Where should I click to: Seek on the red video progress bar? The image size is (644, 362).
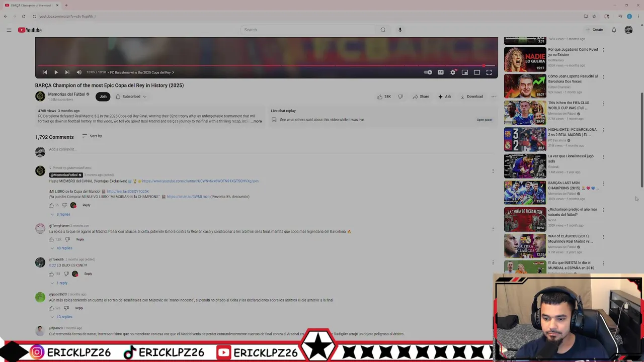click(266, 65)
